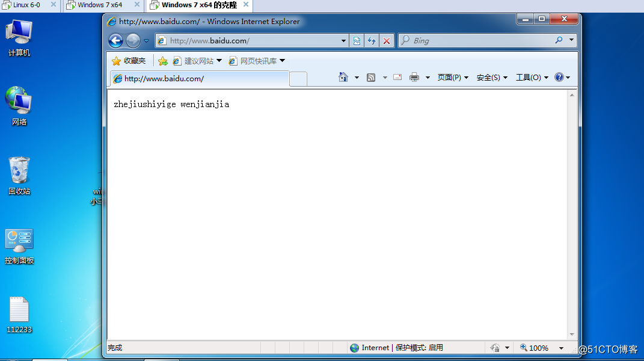Click the magnifier Search button in Bing box
644x361 pixels.
(x=559, y=40)
